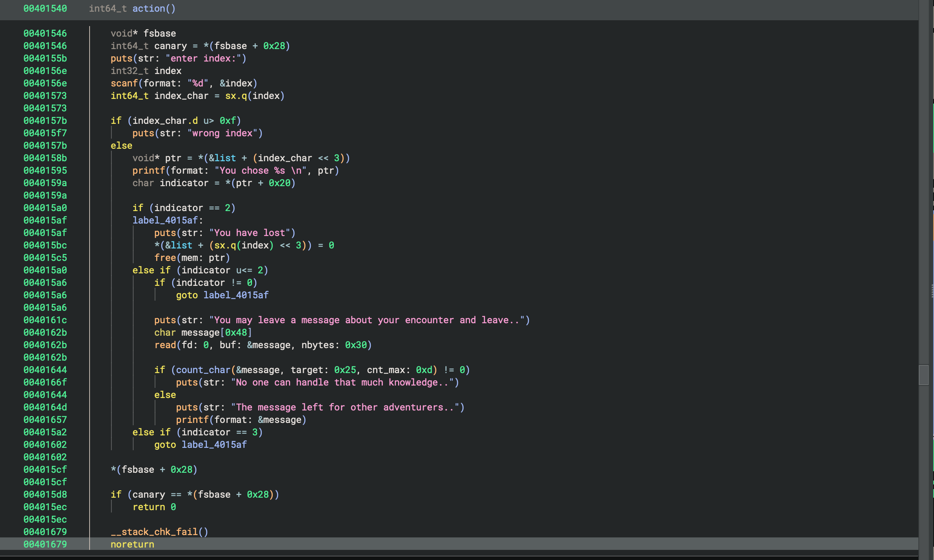Click the goto label_4015af under indicator == 3
934x560 pixels.
click(x=200, y=445)
